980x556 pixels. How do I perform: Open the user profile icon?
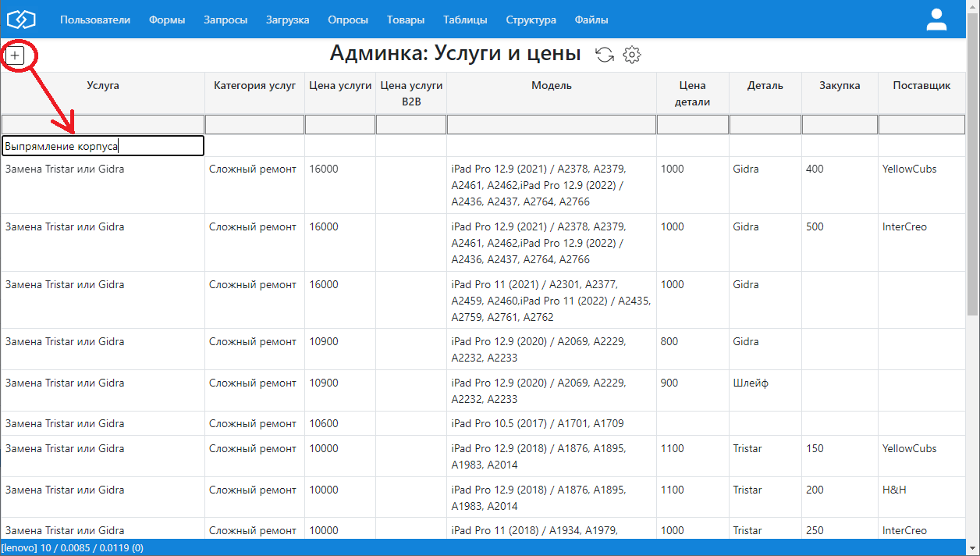pos(936,20)
